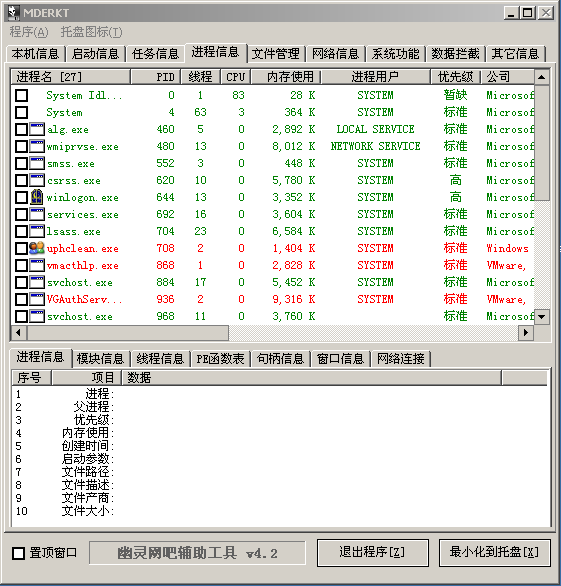Click the 最小化到托盘[X] button
The height and width of the screenshot is (586, 561).
pyautogui.click(x=494, y=552)
